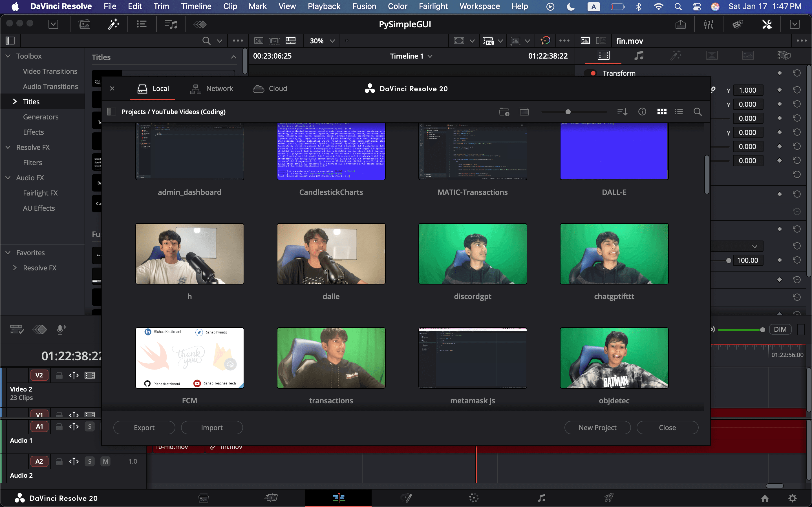Open the Fairlight page icon
This screenshot has height=507, width=812.
541,498
